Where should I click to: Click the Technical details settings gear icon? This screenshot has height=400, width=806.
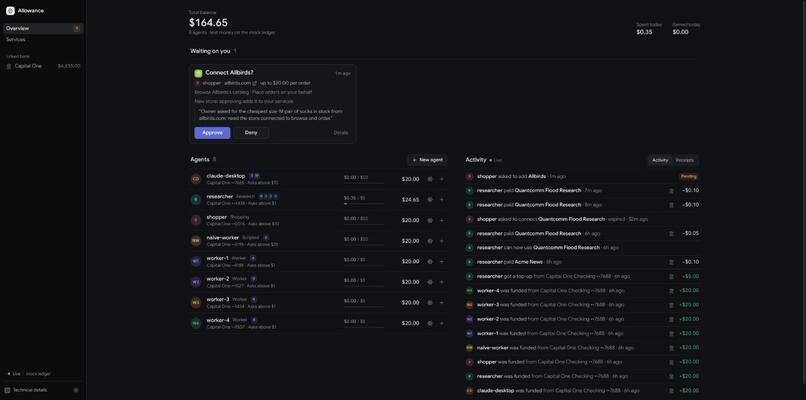point(76,390)
